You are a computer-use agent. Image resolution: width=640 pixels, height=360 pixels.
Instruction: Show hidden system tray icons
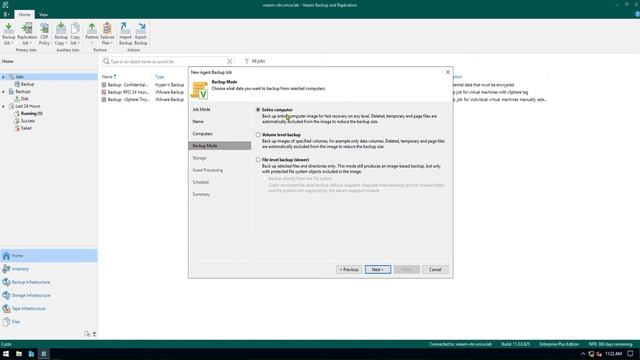click(583, 354)
